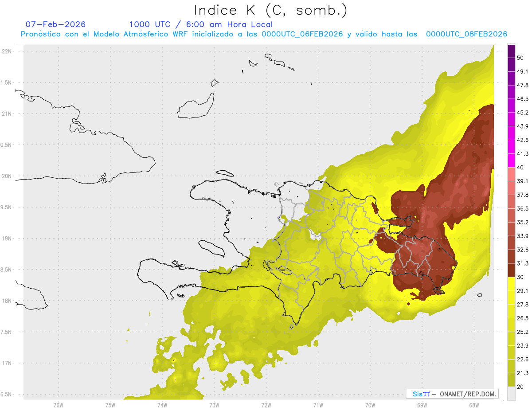
Task: Click the '27.8' colorbar value
Action: click(523, 305)
